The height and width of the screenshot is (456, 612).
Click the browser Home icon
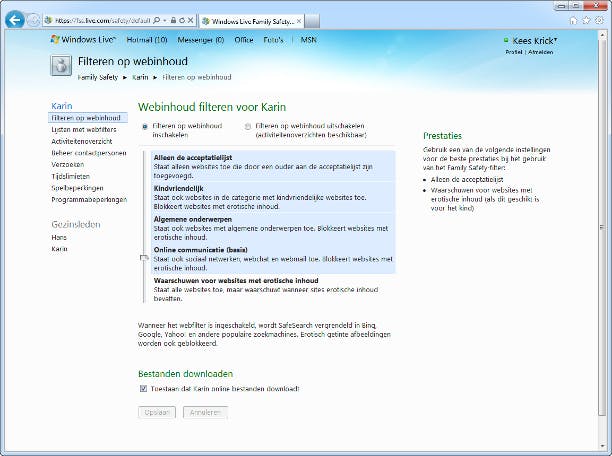pos(573,20)
